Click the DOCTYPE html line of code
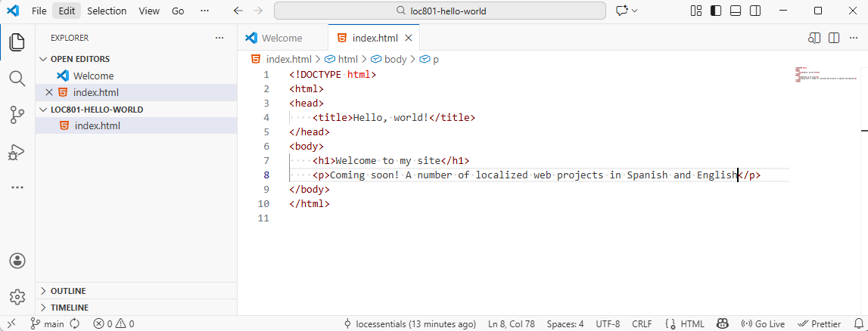This screenshot has width=868, height=331. (332, 75)
